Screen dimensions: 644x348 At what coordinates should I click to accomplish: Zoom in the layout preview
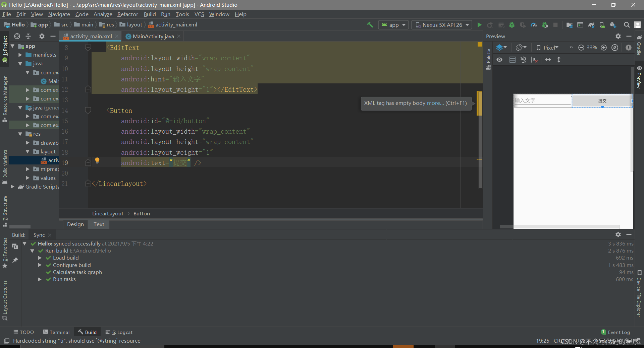604,48
